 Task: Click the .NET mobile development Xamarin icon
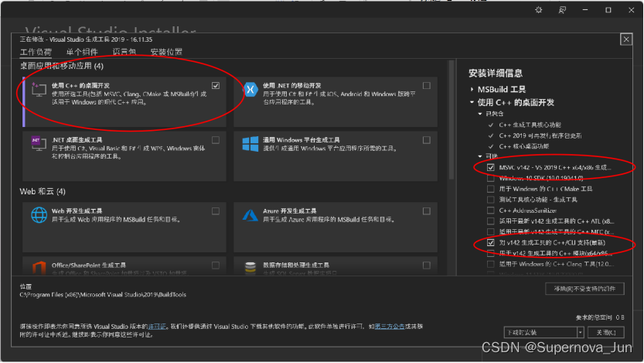point(250,89)
